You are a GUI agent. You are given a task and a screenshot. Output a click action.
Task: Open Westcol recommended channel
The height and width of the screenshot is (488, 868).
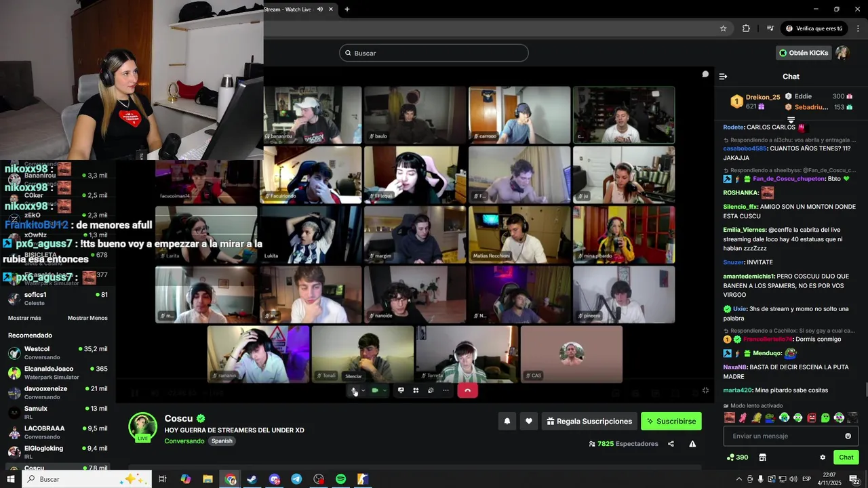click(x=58, y=353)
